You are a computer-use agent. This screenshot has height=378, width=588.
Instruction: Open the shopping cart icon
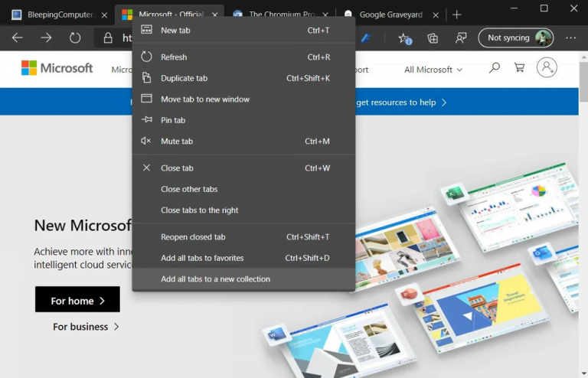click(x=519, y=67)
